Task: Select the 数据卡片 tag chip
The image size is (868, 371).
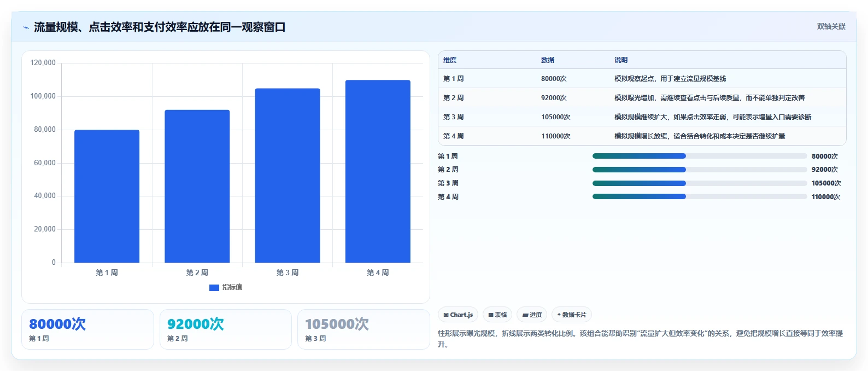Action: tap(572, 315)
